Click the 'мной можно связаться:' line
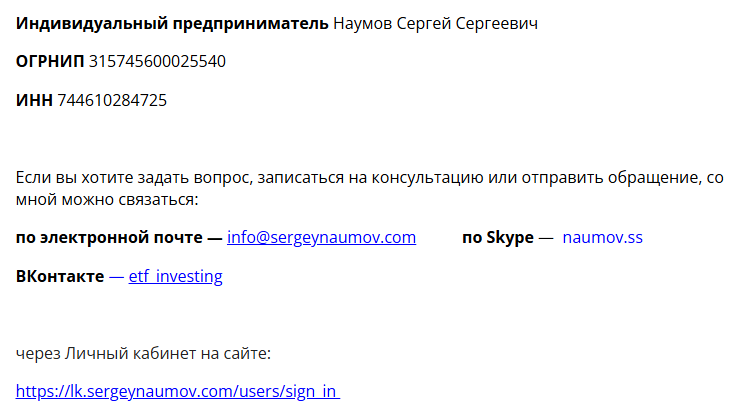 click(x=107, y=198)
